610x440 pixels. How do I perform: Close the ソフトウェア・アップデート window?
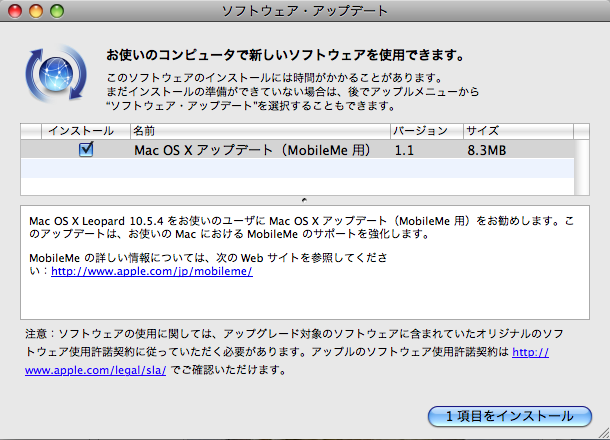pos(15,11)
